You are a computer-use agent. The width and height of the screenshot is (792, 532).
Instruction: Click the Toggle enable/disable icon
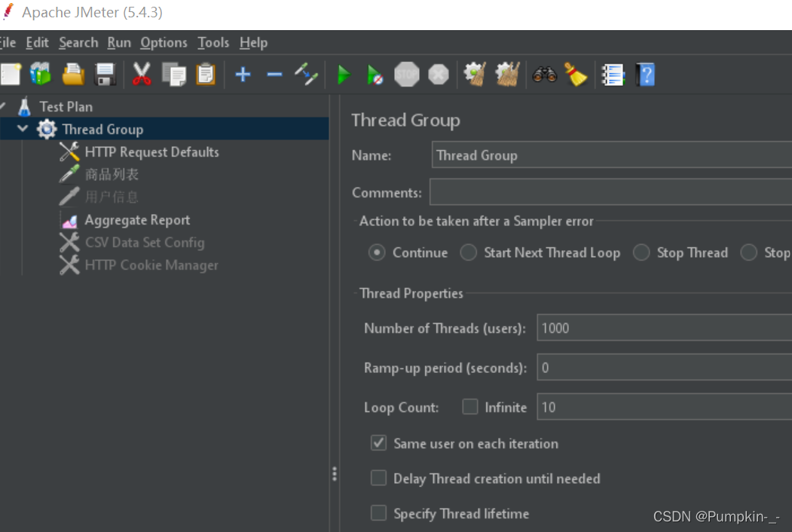pyautogui.click(x=306, y=75)
